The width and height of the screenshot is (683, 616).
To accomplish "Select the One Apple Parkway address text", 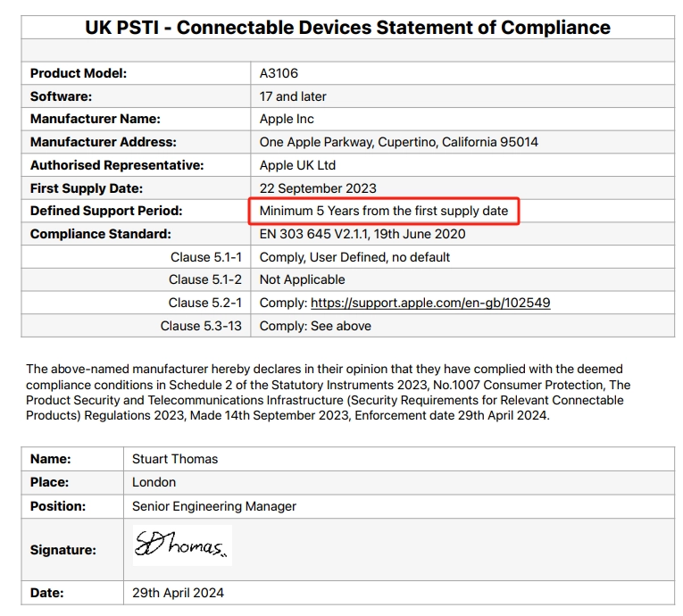I will pos(398,142).
